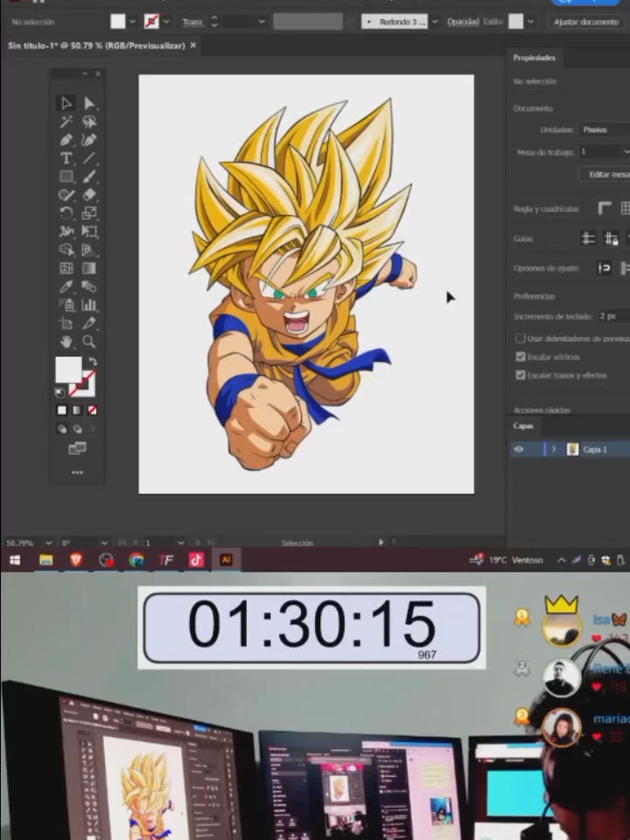Open the Opacidad link in control bar
Viewport: 630px width, 840px height.
click(x=463, y=21)
